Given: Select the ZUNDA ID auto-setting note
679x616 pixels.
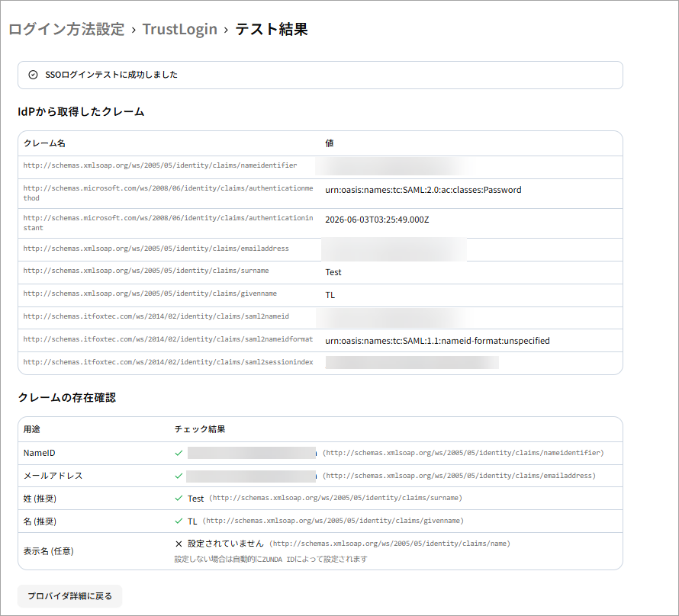Looking at the screenshot, I should tap(271, 559).
